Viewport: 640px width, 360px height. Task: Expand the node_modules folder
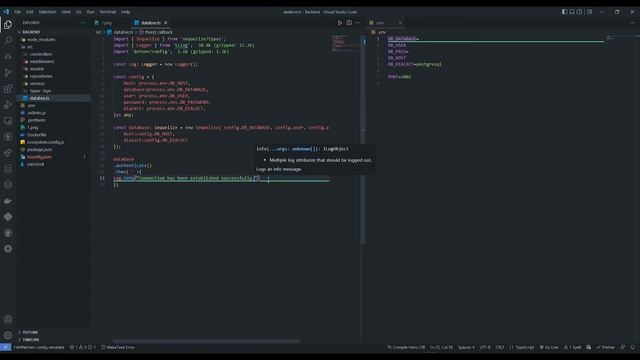(41, 40)
